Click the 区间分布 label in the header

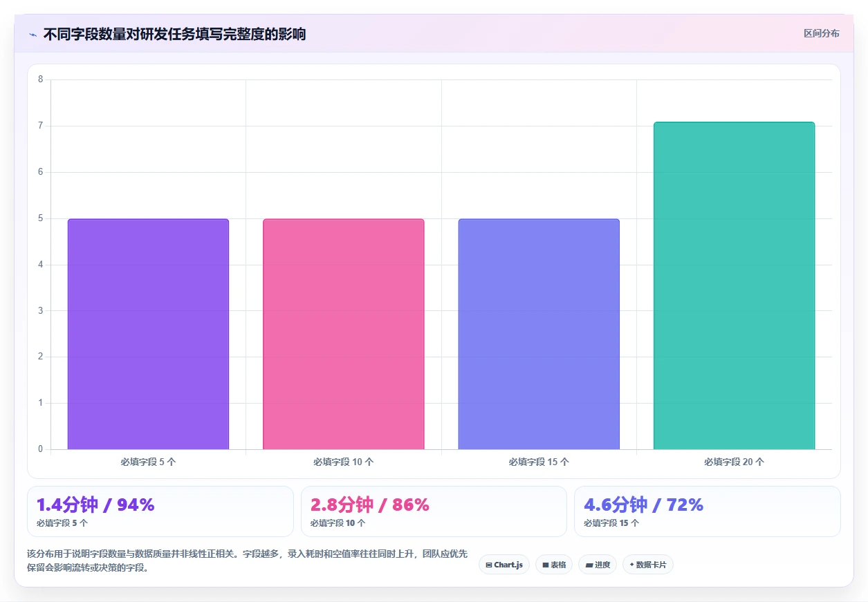821,34
